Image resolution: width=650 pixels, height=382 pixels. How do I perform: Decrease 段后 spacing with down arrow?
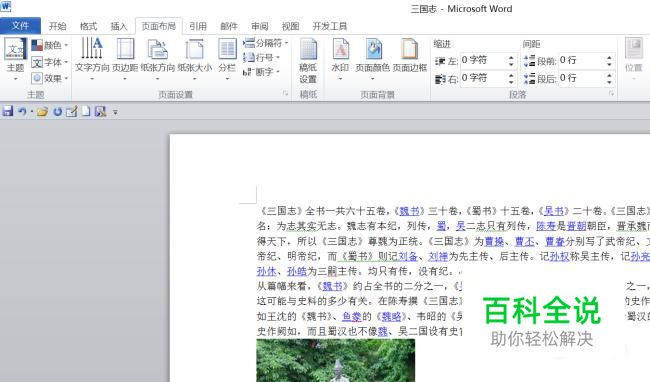coord(609,82)
